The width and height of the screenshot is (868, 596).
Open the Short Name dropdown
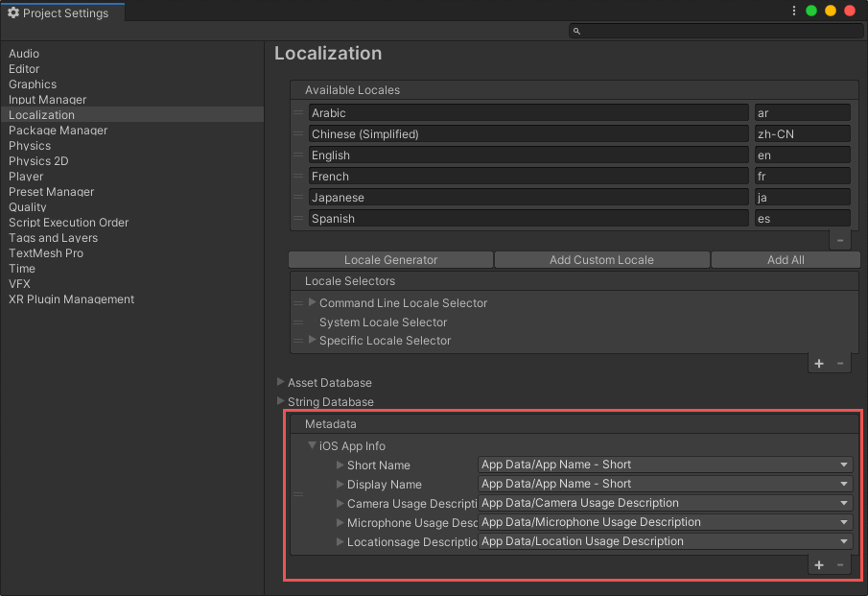click(x=665, y=465)
